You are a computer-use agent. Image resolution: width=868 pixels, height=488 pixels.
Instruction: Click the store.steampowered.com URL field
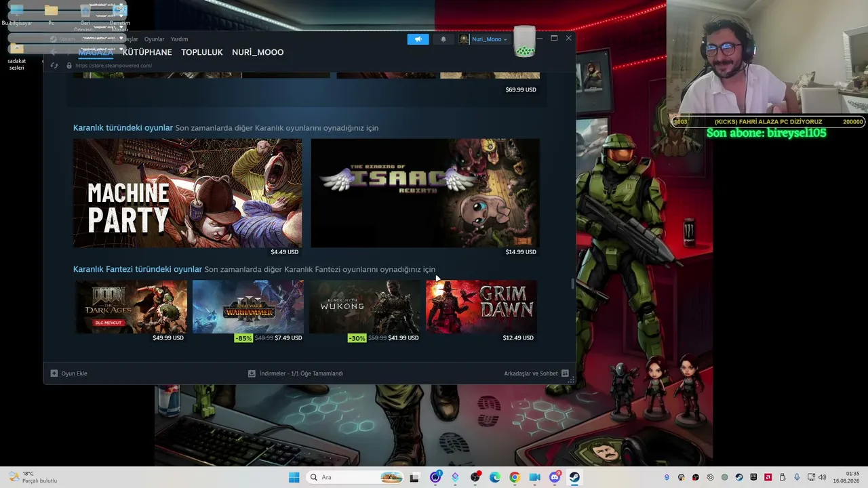pyautogui.click(x=114, y=66)
